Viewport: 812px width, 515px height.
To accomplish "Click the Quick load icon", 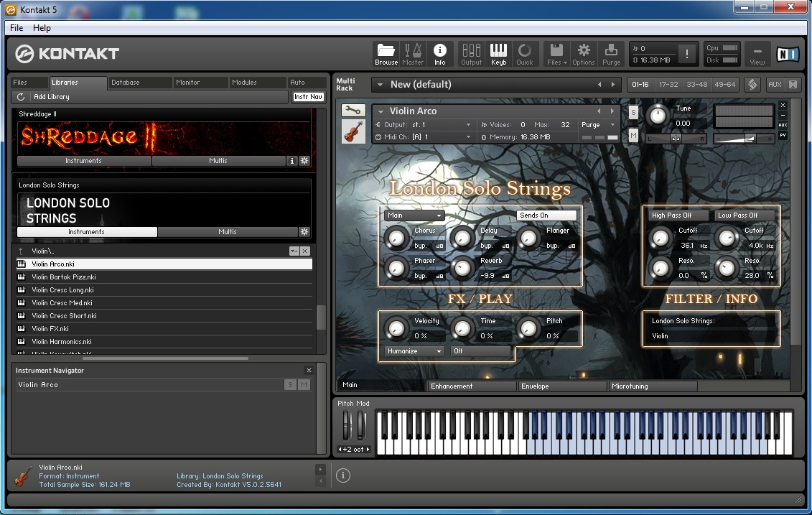I will pyautogui.click(x=524, y=55).
